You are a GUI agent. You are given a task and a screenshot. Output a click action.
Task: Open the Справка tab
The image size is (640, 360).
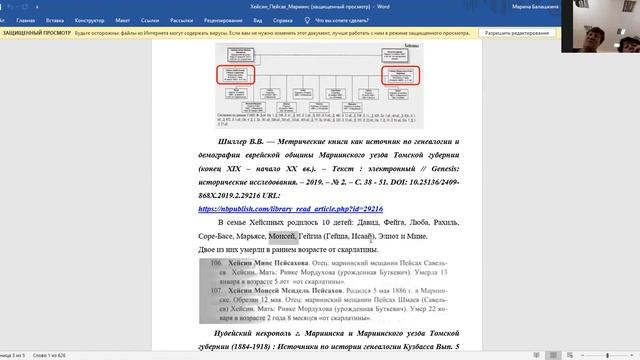point(282,20)
